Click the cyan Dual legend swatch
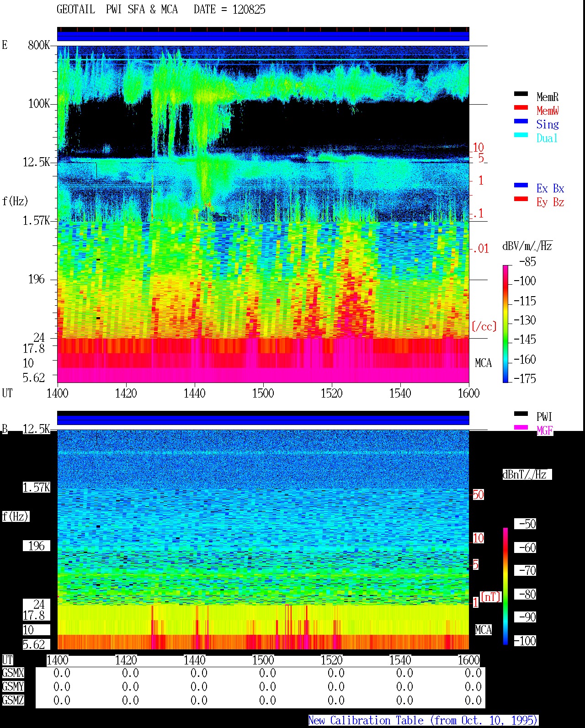Screen dimensions: 585x728 coord(521,135)
